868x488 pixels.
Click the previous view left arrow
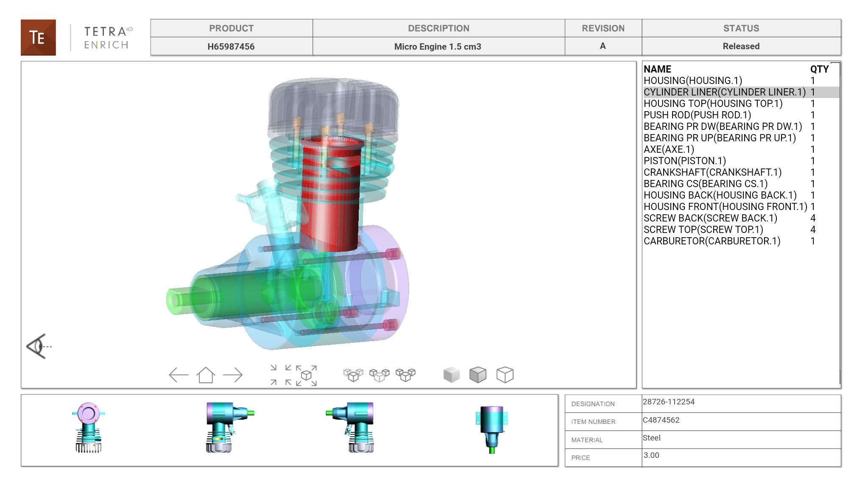coord(179,375)
